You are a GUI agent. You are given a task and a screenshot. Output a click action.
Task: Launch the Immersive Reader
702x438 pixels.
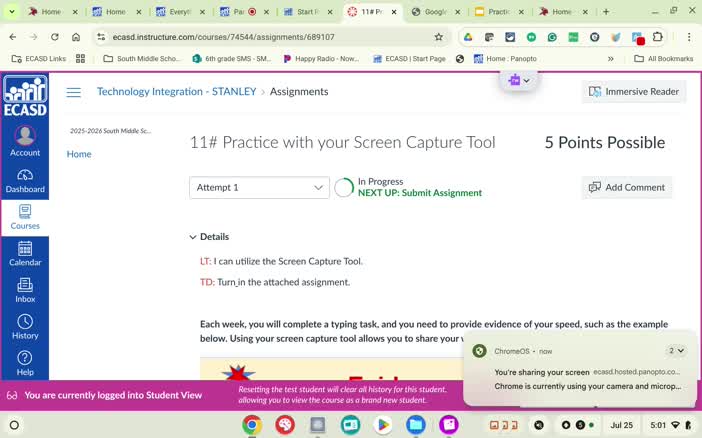(x=634, y=91)
